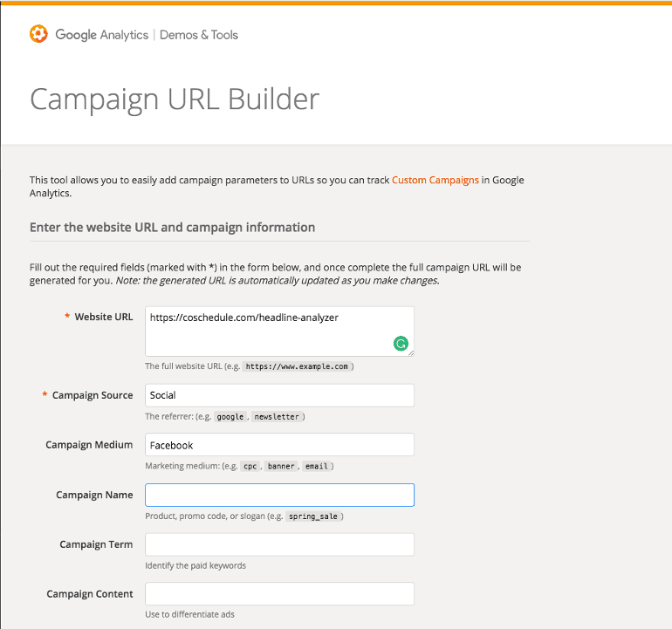
Task: Click the Campaign URL Builder page title
Action: tap(175, 99)
